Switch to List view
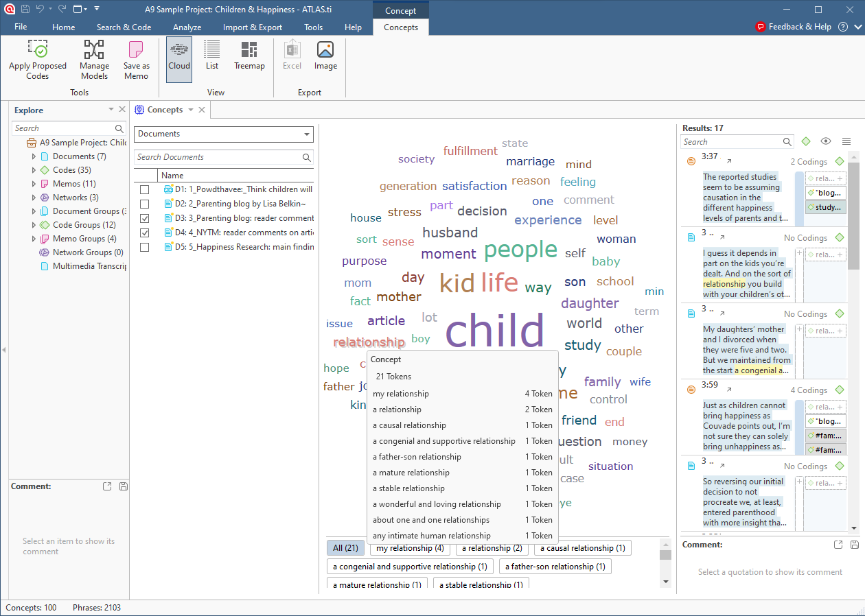Screen dimensions: 865x616 [x=212, y=51]
